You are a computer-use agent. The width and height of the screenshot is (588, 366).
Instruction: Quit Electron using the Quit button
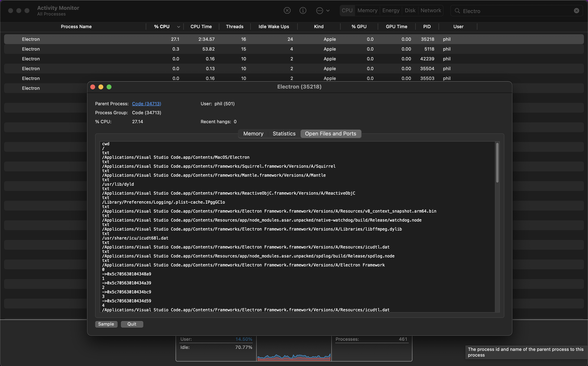132,324
